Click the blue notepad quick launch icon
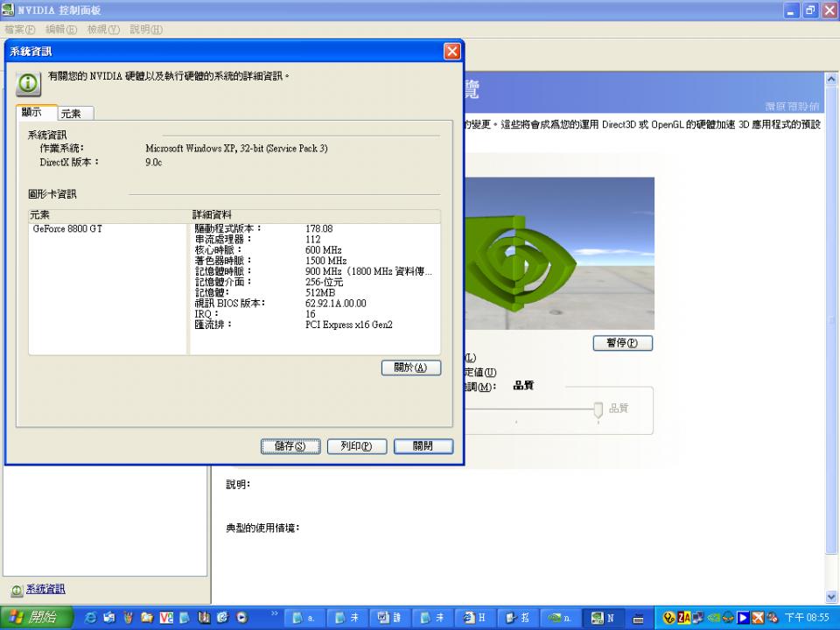Image resolution: width=840 pixels, height=630 pixels. [185, 618]
